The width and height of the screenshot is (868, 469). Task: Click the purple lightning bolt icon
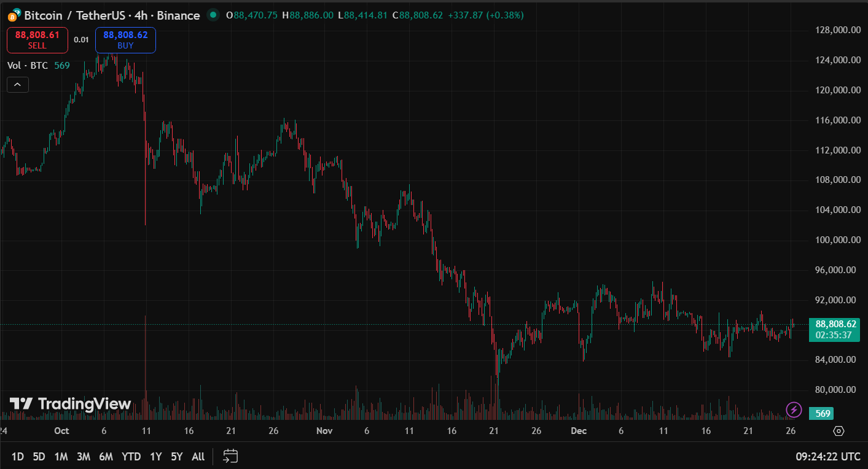794,409
